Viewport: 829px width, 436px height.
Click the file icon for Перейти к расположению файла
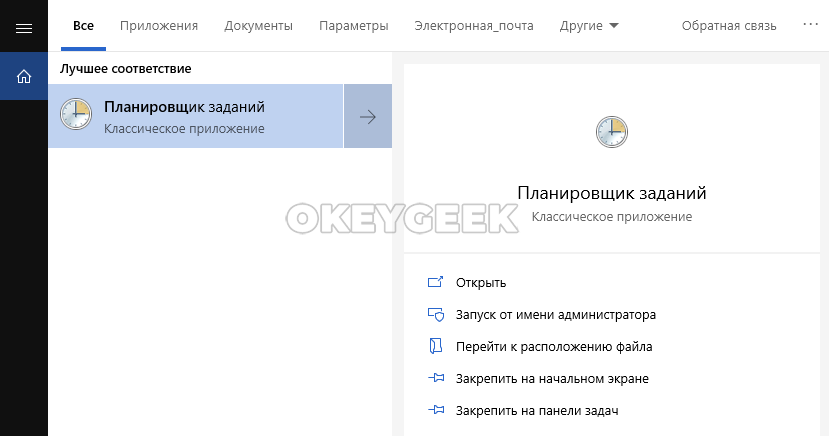coord(435,347)
